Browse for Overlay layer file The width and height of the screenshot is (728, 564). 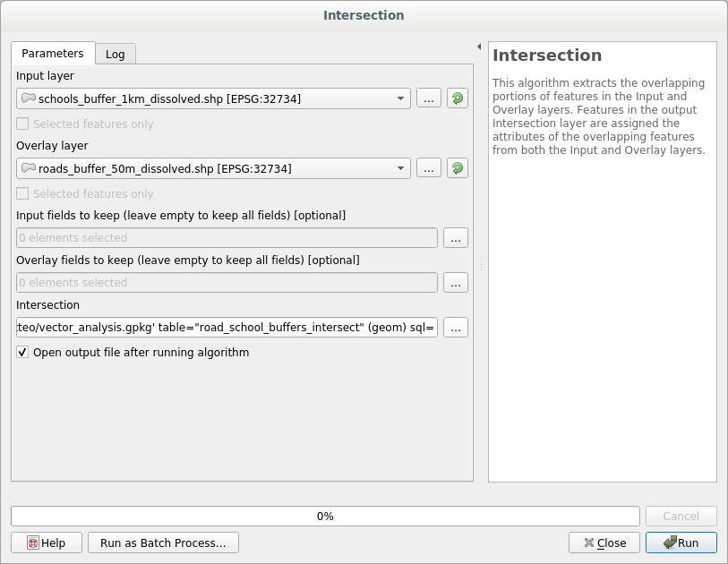click(429, 168)
